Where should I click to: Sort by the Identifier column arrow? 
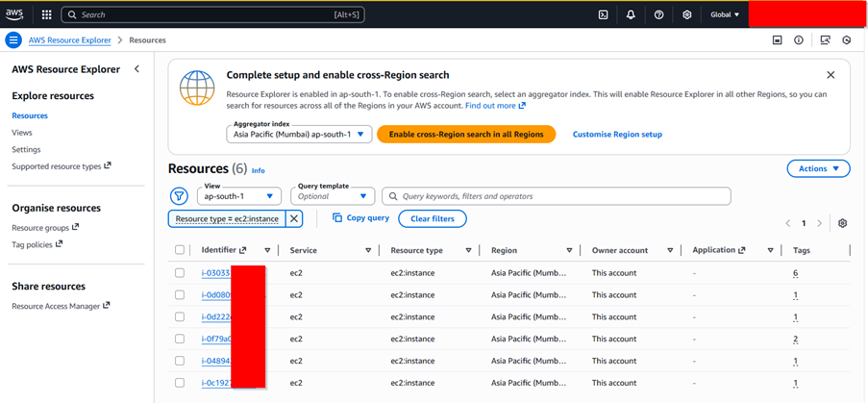pyautogui.click(x=267, y=250)
